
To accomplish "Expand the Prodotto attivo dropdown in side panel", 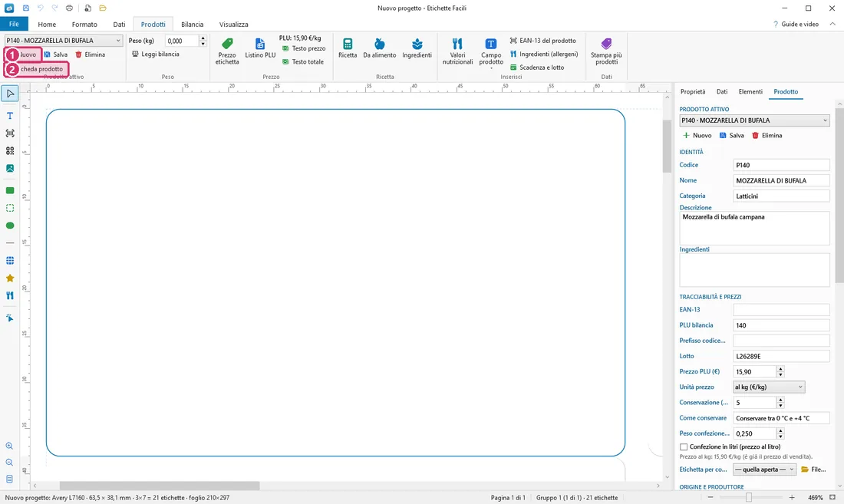I will click(754, 120).
